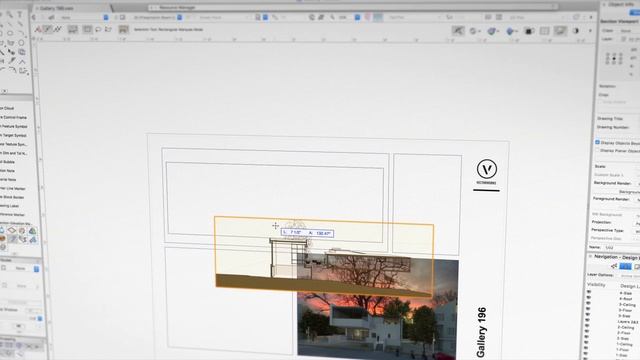Image resolution: width=640 pixels, height=360 pixels.
Task: Click the teal render icon in view bar
Action: pos(378,17)
